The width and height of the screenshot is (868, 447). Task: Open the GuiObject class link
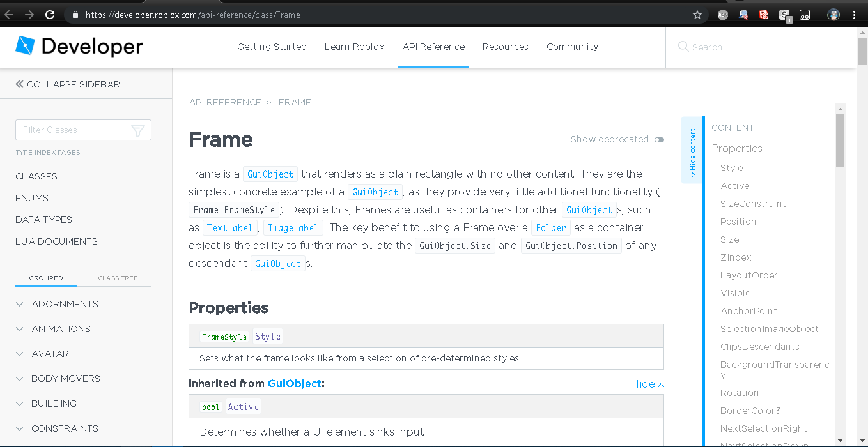(x=270, y=174)
